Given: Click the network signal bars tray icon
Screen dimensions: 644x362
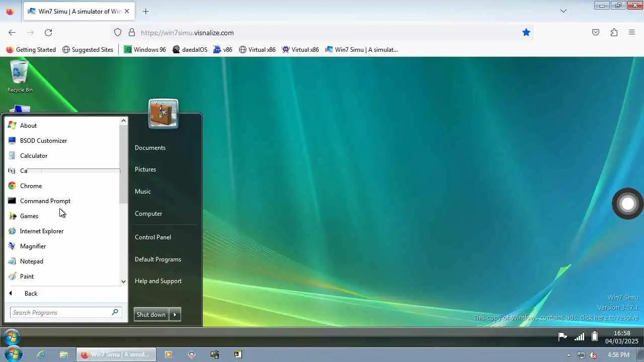Looking at the screenshot, I should click(579, 336).
